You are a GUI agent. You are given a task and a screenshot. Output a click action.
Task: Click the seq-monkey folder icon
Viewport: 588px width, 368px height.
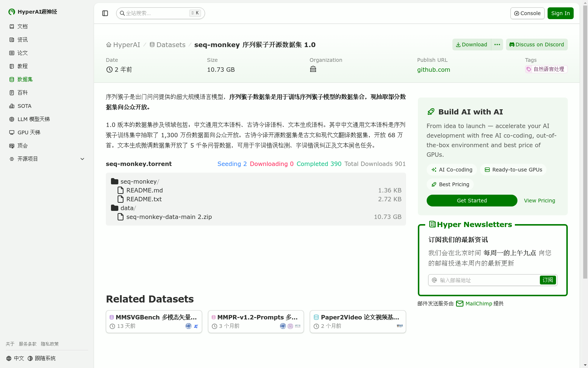click(115, 181)
